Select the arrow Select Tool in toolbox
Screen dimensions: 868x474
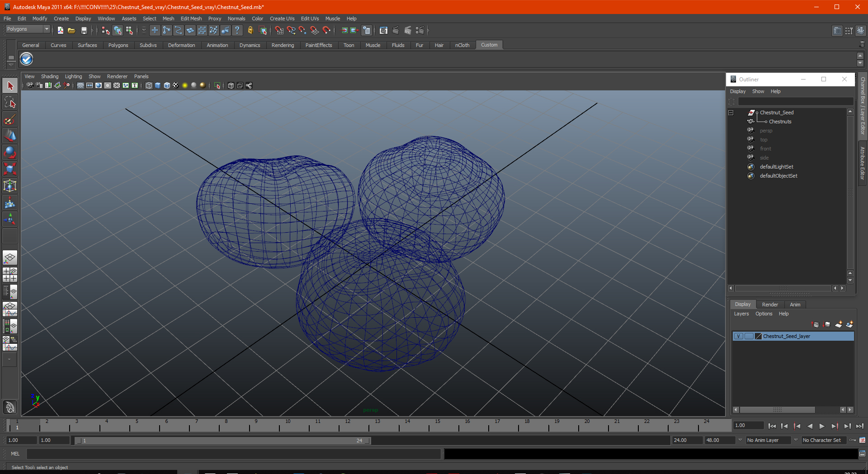(x=10, y=85)
